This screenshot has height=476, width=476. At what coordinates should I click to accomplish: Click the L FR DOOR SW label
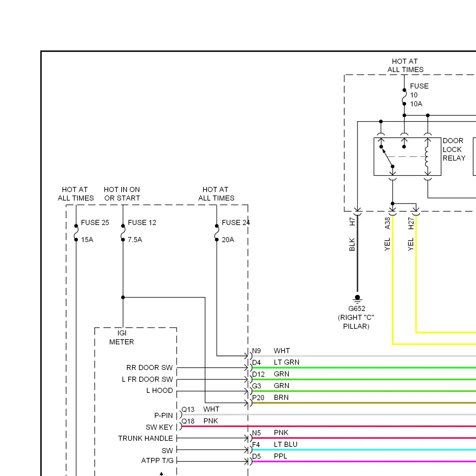(x=147, y=379)
